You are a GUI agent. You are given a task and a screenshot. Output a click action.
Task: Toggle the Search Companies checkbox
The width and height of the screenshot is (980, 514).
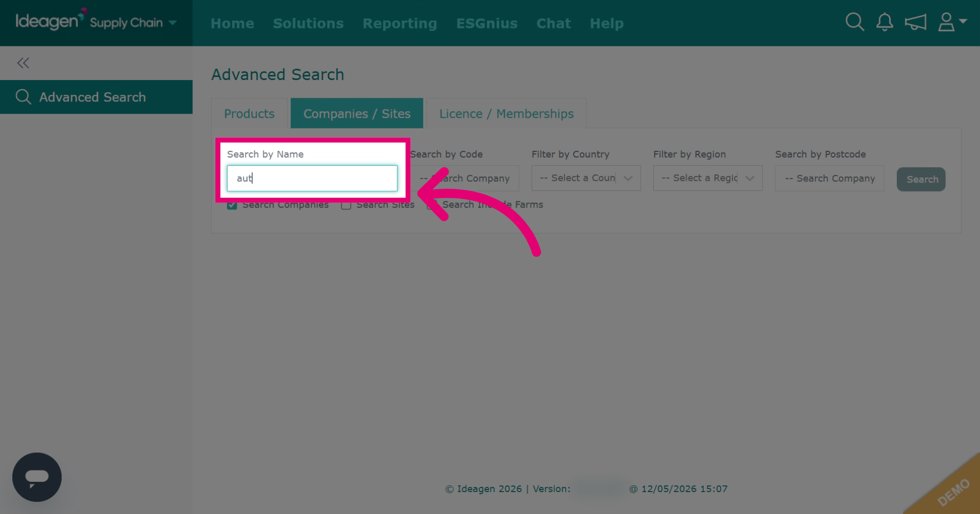point(232,205)
